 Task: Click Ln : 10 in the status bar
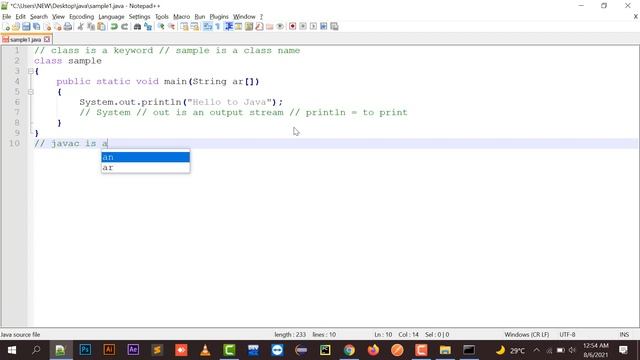coord(383,335)
